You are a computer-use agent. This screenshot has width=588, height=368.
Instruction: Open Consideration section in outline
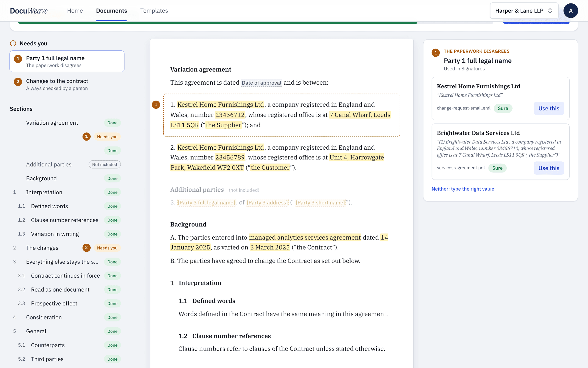(x=67, y=317)
